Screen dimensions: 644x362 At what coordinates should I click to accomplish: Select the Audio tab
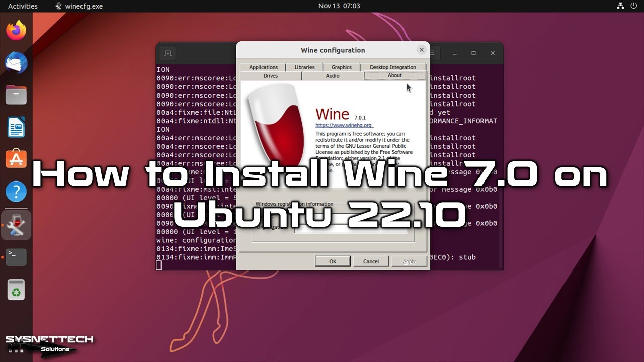coord(333,76)
